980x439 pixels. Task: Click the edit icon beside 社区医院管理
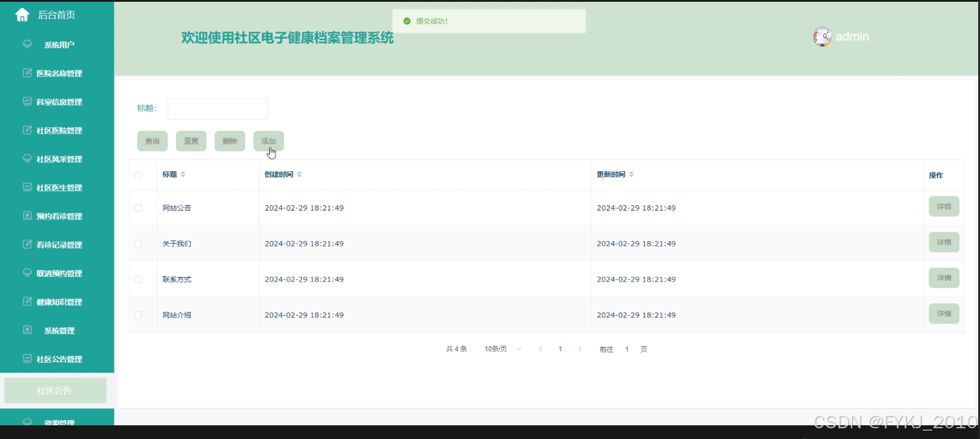tap(27, 130)
